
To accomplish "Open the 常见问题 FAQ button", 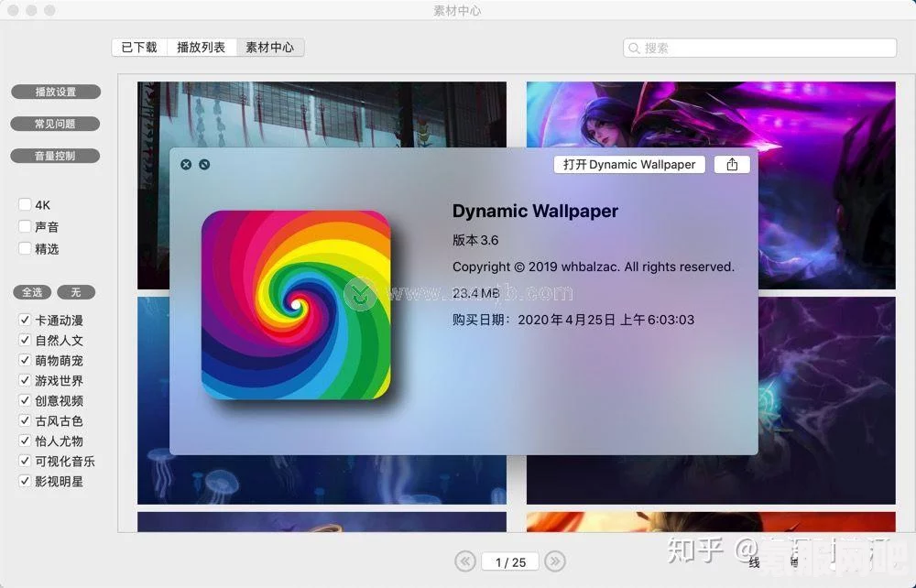I will tap(56, 124).
